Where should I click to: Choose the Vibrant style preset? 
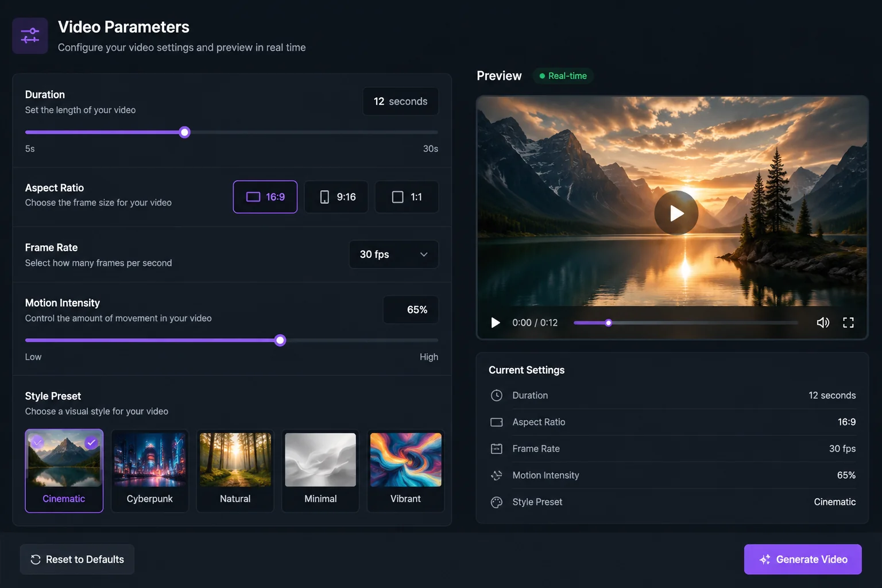point(406,471)
